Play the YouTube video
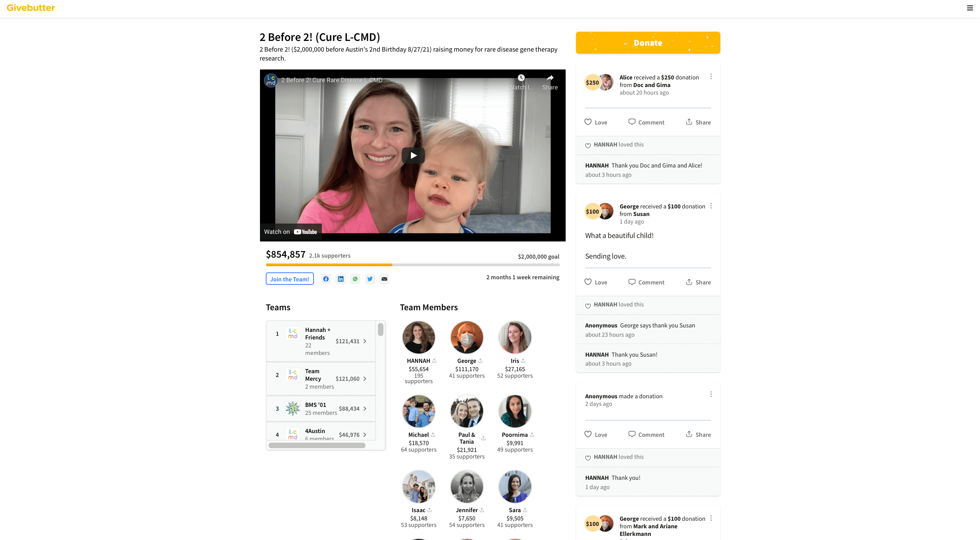 (x=413, y=155)
